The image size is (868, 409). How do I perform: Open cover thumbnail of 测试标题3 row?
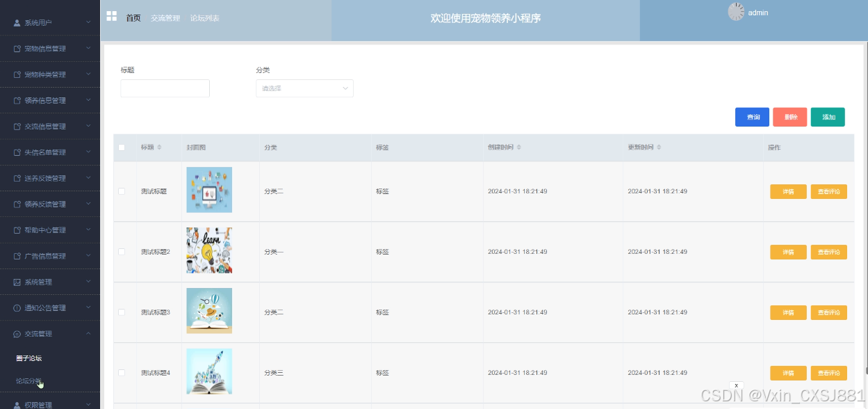[209, 311]
